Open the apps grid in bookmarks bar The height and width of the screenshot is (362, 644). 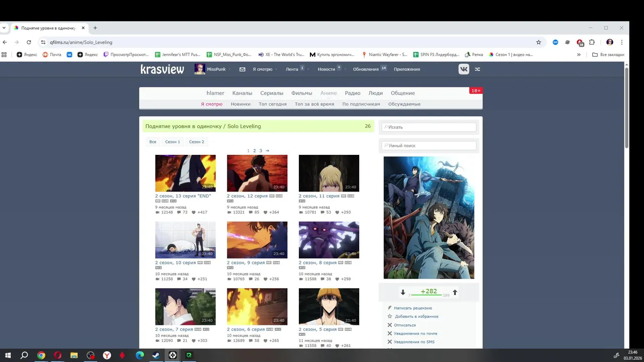(5, 54)
